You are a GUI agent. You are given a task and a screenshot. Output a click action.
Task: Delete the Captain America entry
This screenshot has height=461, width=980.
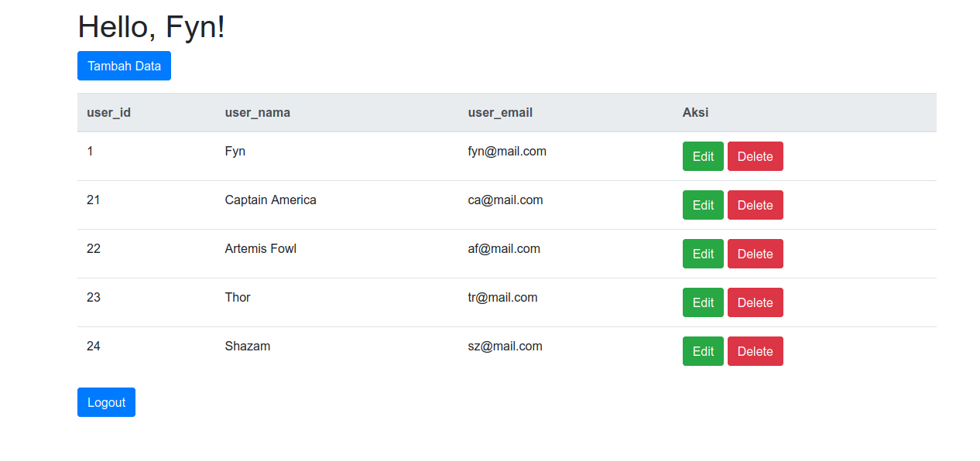tap(755, 205)
